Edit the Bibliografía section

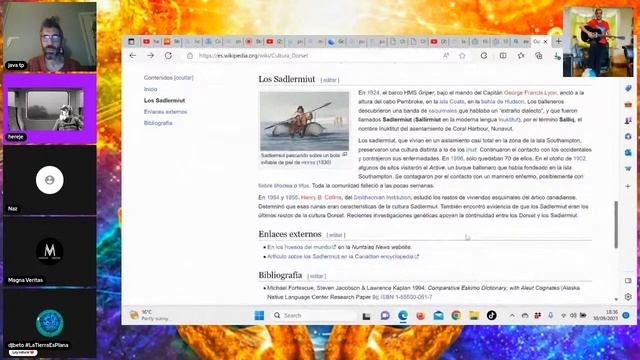(317, 276)
